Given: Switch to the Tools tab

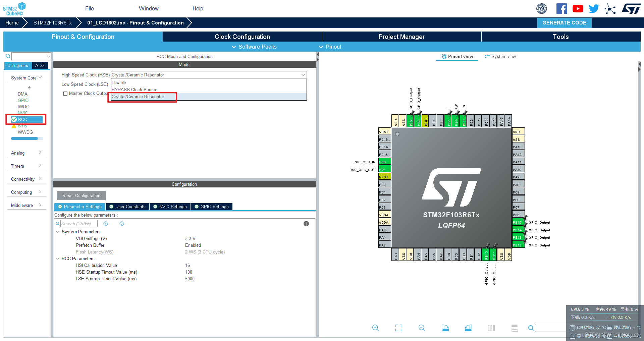Looking at the screenshot, I should click(x=561, y=37).
